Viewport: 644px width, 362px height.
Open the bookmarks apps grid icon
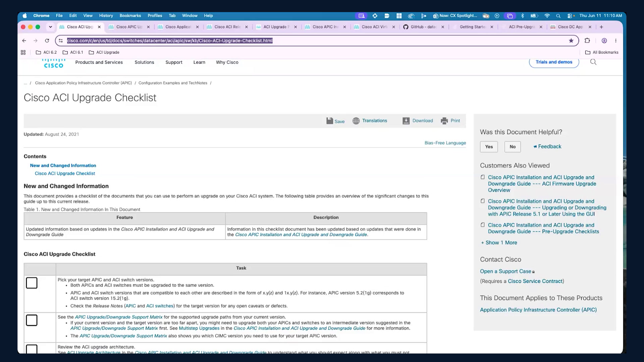[x=23, y=52]
